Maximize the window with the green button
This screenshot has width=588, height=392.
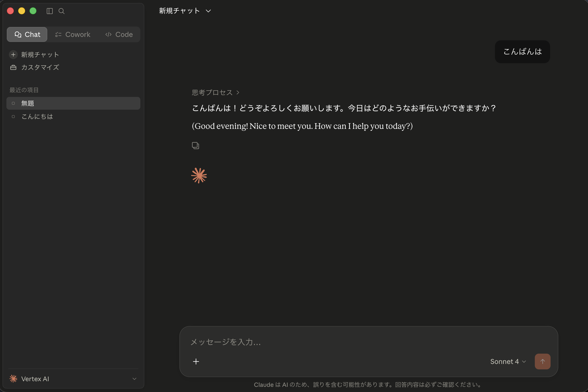33,11
